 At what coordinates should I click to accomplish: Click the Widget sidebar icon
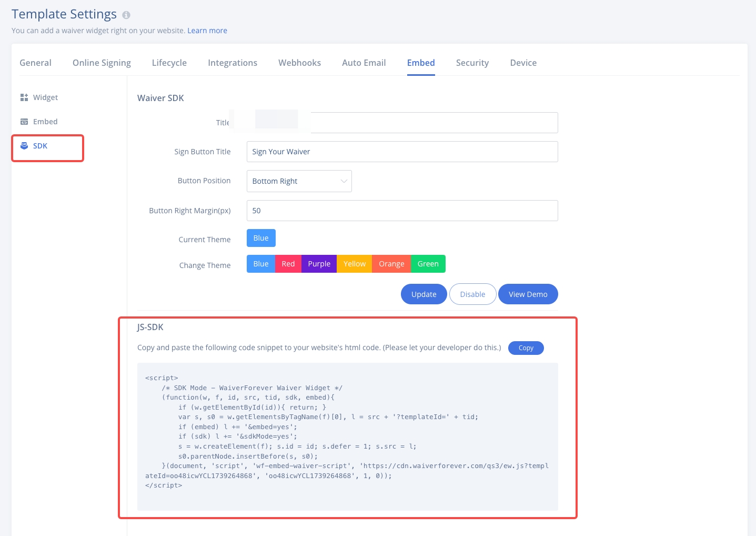(x=24, y=97)
